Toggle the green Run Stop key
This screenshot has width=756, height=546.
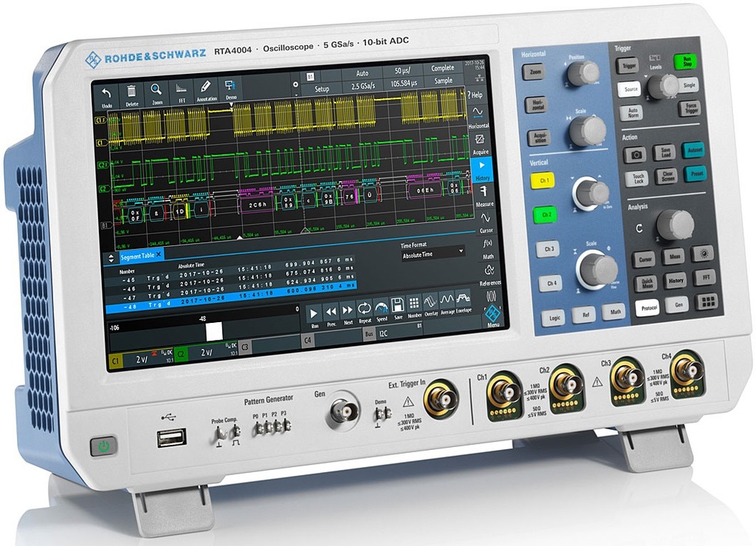pos(687,62)
